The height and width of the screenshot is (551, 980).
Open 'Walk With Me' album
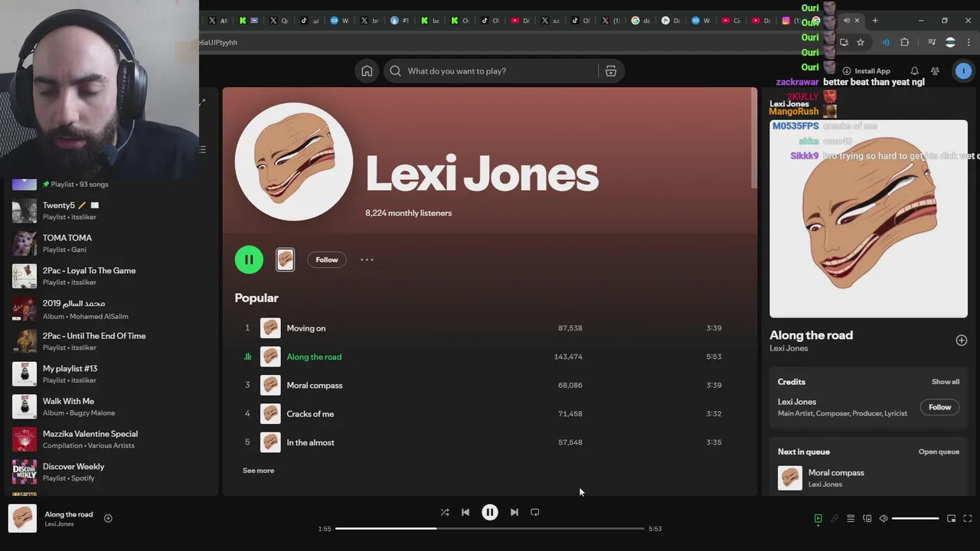(111, 406)
